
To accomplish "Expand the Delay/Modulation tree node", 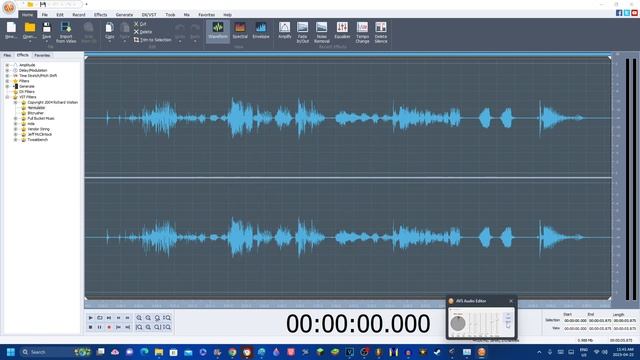I will coord(7,70).
